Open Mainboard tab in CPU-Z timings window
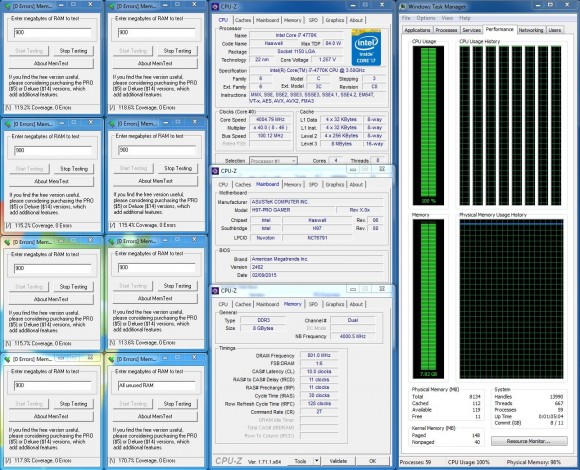Viewport: 580px width, 470px height. tap(267, 304)
